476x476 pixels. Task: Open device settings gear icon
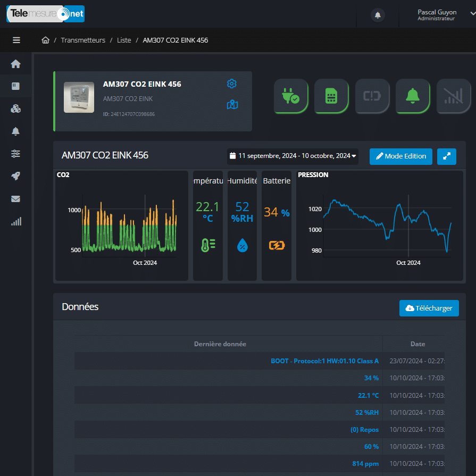(232, 83)
